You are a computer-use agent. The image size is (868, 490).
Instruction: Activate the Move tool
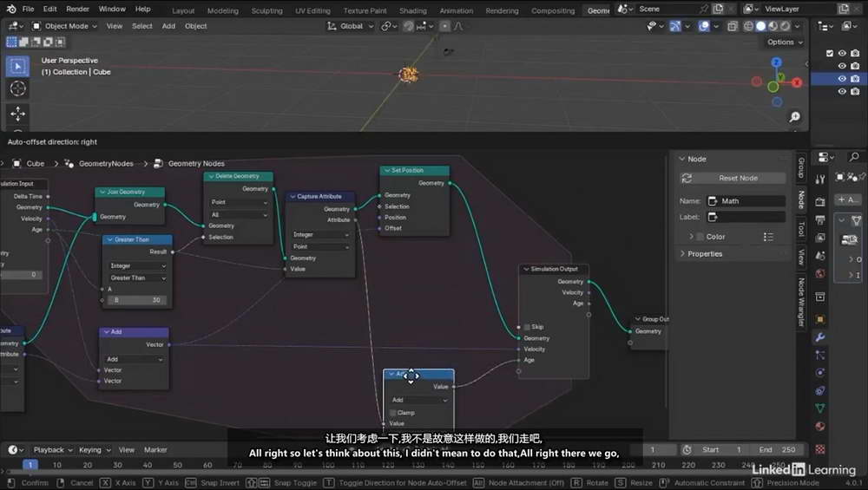[17, 114]
